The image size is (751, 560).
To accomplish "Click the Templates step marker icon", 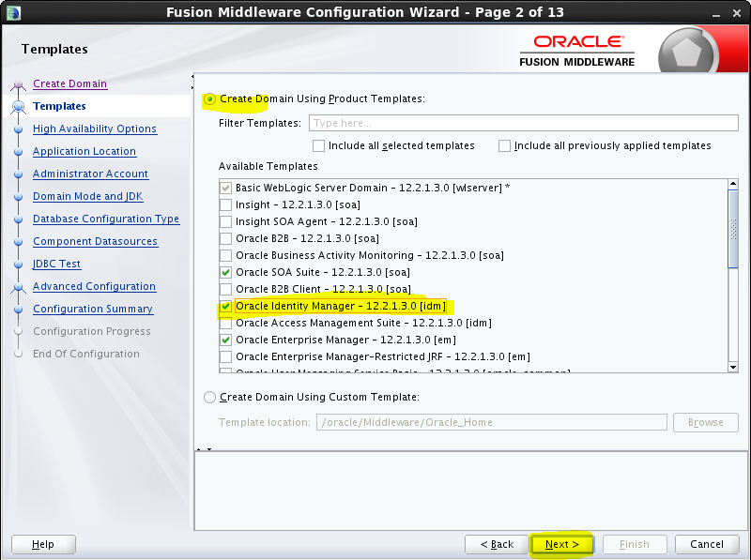I will (21, 105).
